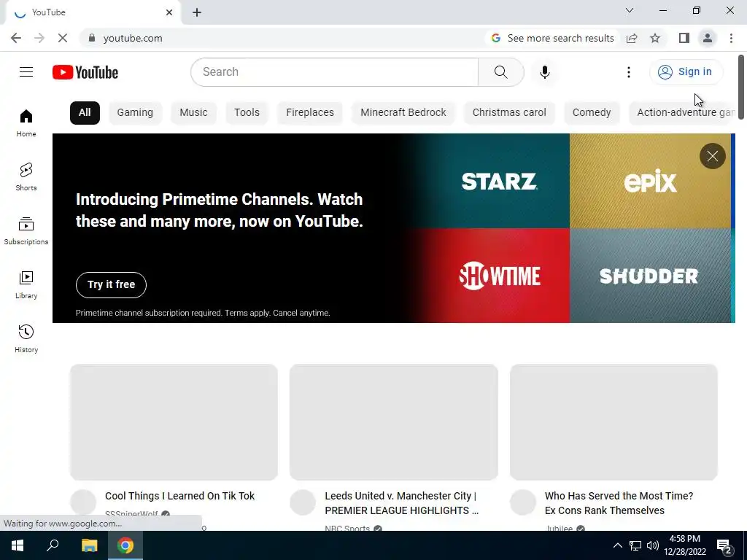Go back using browser back arrow
The width and height of the screenshot is (747, 560).
click(16, 38)
